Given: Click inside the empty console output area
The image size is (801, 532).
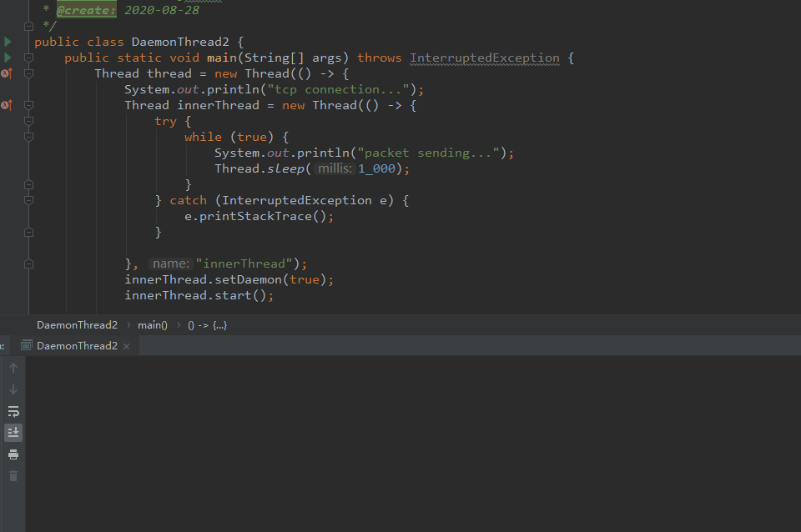Looking at the screenshot, I should pyautogui.click(x=413, y=443).
